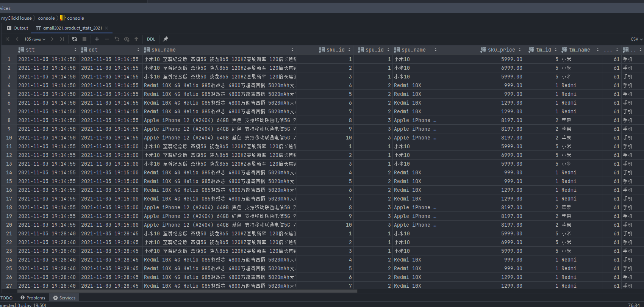644x307 pixels.
Task: Click the edt column icon
Action: point(84,50)
